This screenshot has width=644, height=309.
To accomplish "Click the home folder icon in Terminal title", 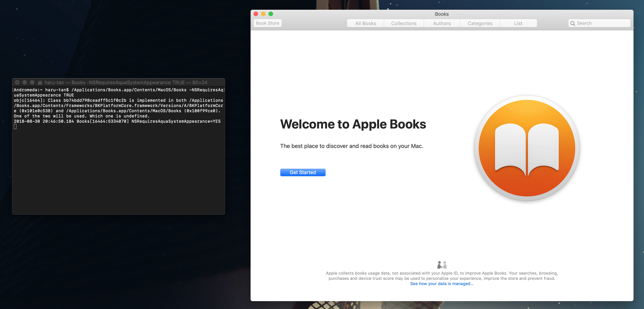I will pos(40,82).
